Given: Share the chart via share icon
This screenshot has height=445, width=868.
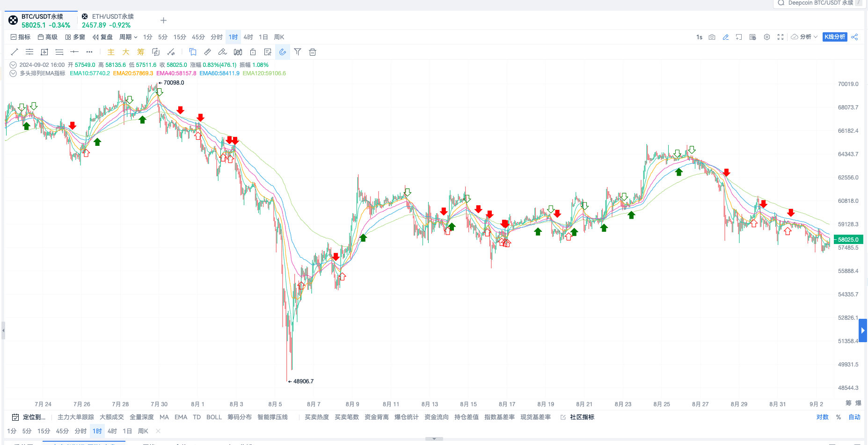Looking at the screenshot, I should coord(854,37).
